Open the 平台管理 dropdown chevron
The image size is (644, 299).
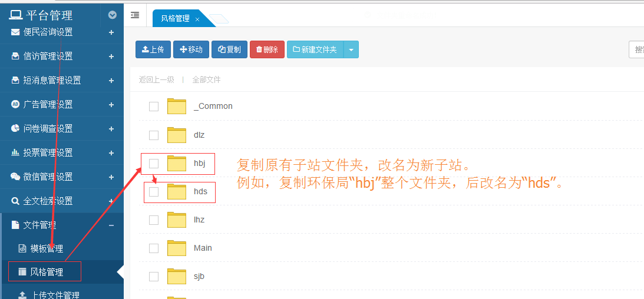pyautogui.click(x=112, y=15)
